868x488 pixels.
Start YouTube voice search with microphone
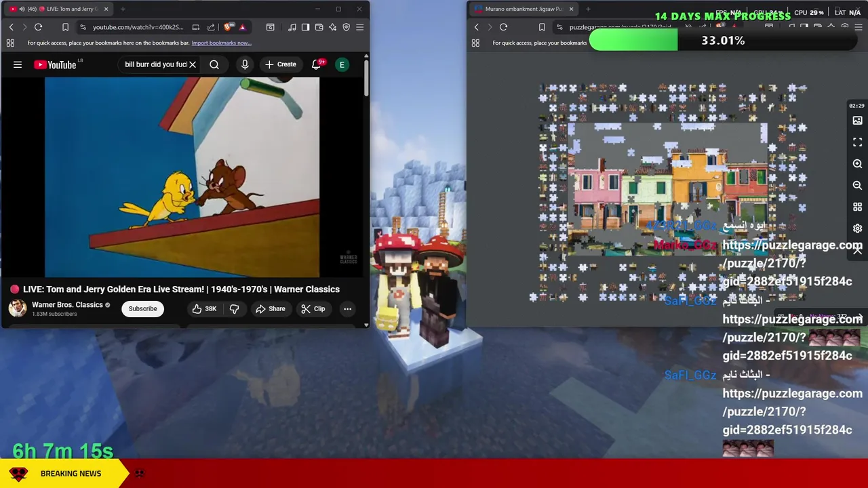point(245,64)
